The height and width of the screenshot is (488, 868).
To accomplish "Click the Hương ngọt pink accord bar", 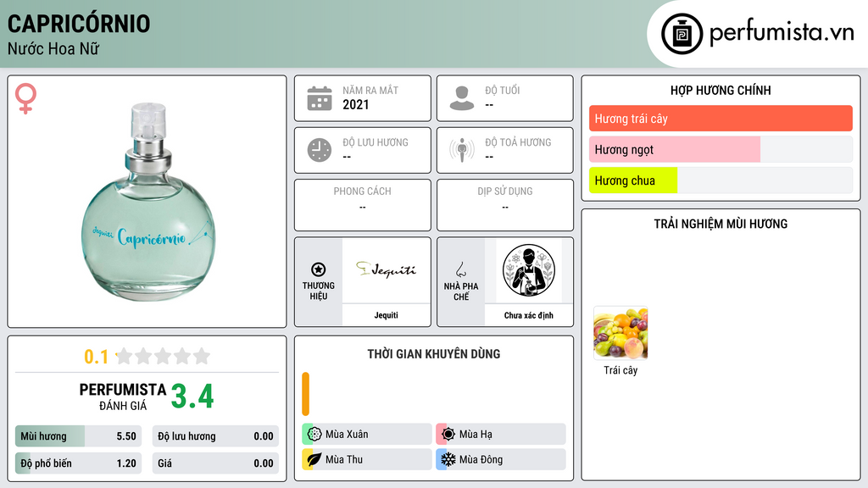I will click(x=675, y=149).
